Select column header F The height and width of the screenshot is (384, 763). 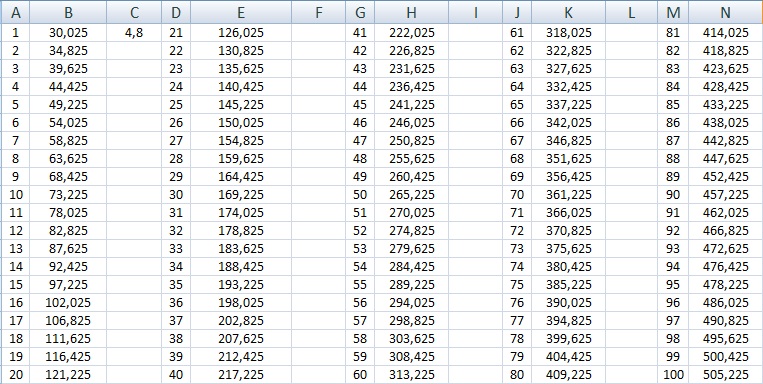[319, 12]
